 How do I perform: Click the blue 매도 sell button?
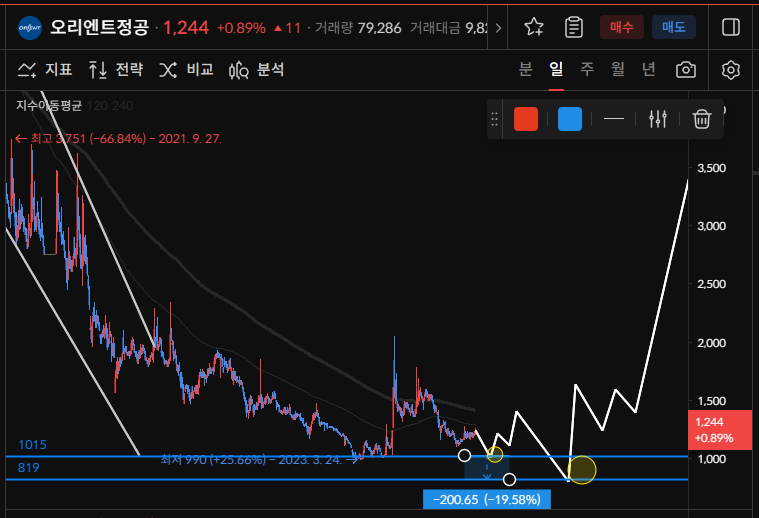click(x=674, y=27)
